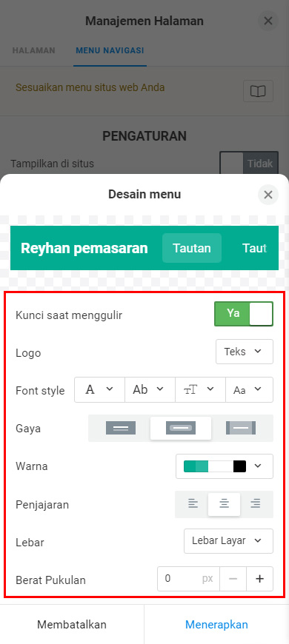This screenshot has width=289, height=644.
Task: Click the Membatalkan button
Action: 72,625
